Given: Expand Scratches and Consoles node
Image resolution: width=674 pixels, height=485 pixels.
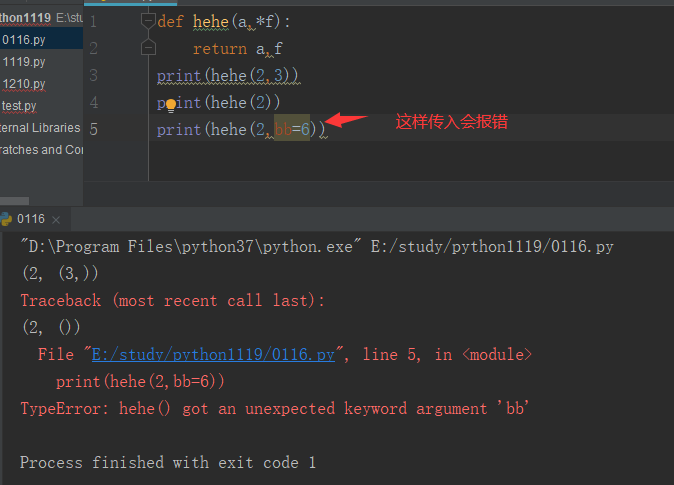Looking at the screenshot, I should (41, 150).
